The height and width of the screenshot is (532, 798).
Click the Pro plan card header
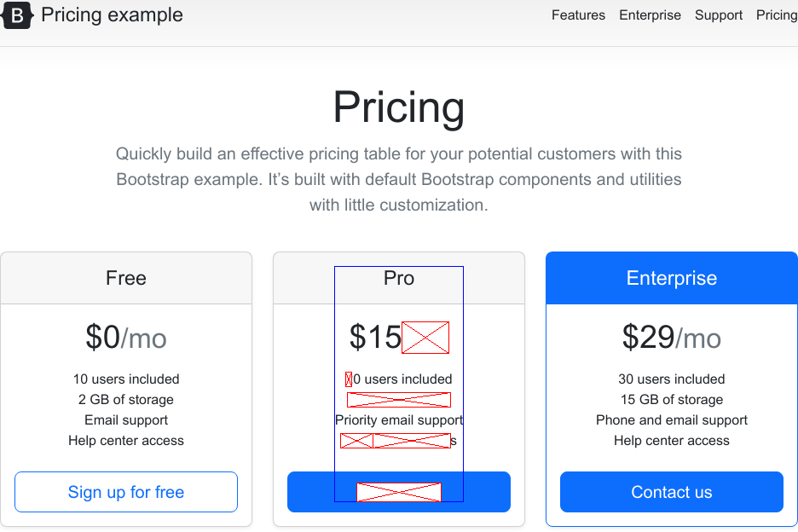(x=399, y=278)
